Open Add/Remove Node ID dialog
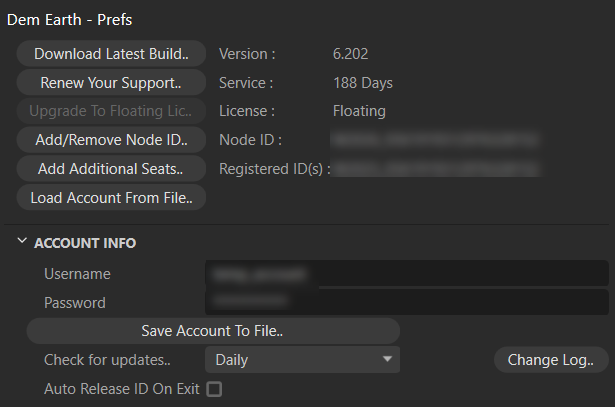Viewport: 615px width, 407px height. (111, 140)
